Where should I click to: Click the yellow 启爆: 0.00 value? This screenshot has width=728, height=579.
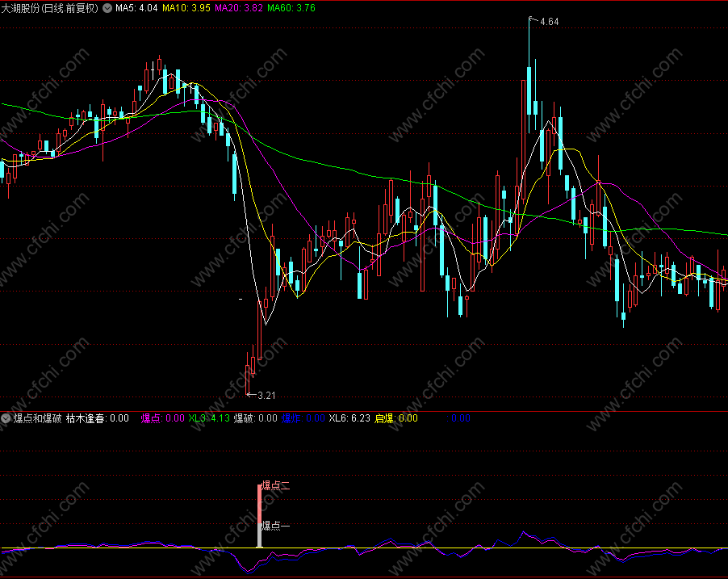396,418
